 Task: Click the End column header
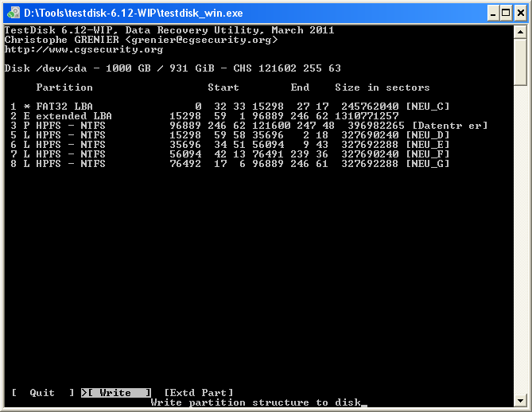(x=300, y=87)
